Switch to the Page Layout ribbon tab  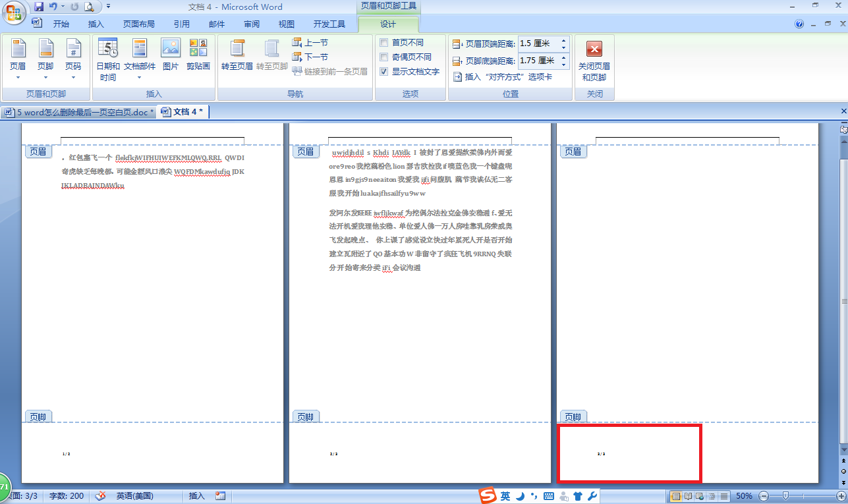[138, 24]
